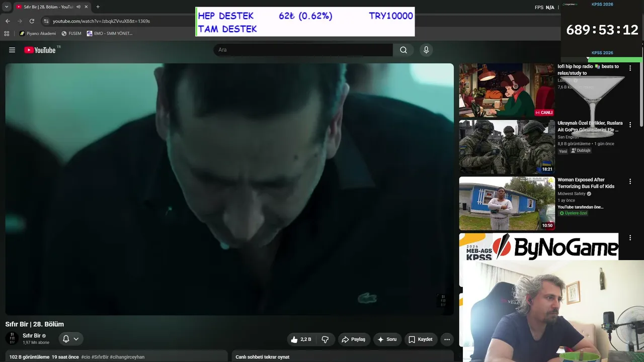The height and width of the screenshot is (362, 644).
Task: Open the Sıfır Bir channel name link
Action: 32,335
